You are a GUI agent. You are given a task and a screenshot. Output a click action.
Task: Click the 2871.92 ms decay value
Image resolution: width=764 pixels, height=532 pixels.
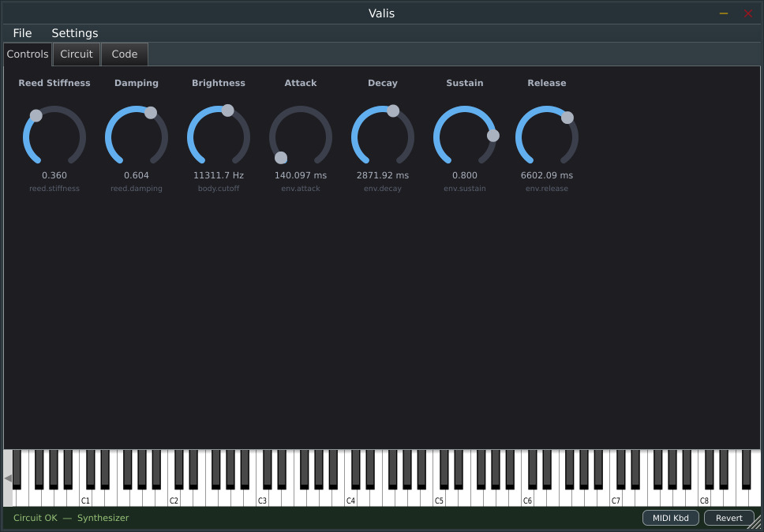point(383,175)
